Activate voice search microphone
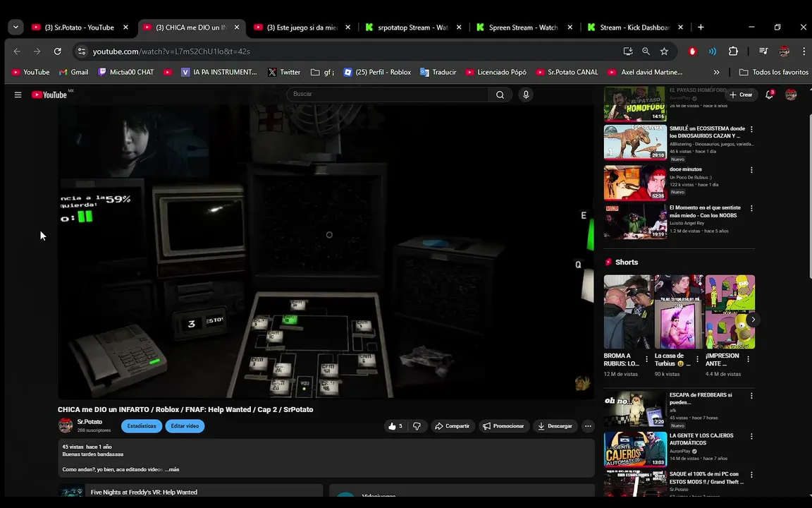Screen dimensions: 812x508 (526, 95)
